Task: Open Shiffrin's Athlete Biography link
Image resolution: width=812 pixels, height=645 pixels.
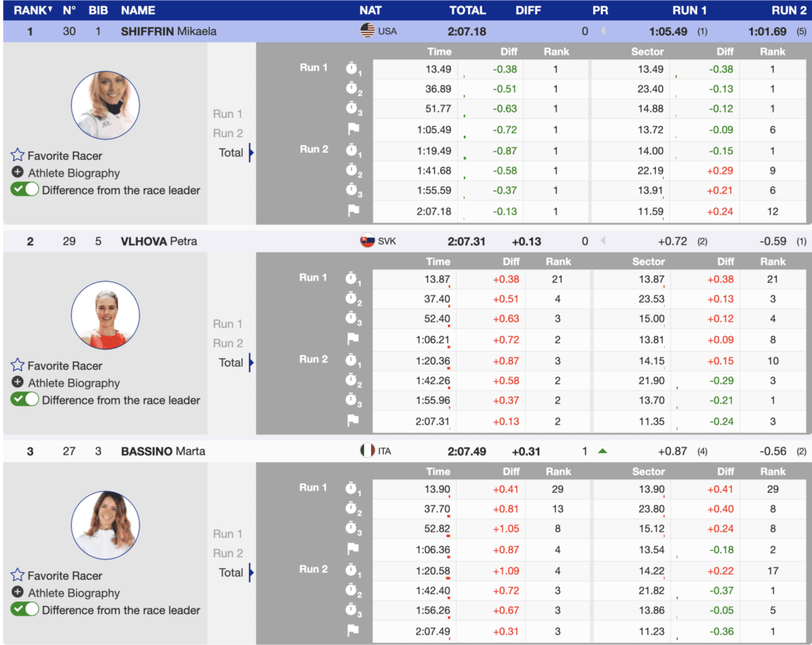Action: 74,173
